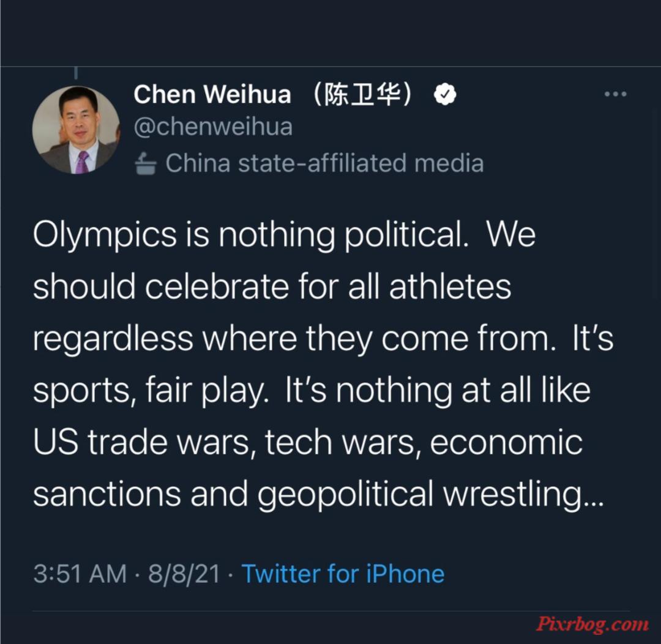Open China state-affiliated media label info
The image size is (661, 644).
[x=324, y=163]
